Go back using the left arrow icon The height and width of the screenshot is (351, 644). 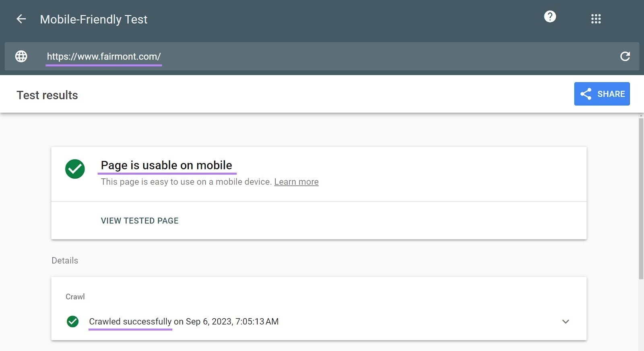(x=21, y=19)
